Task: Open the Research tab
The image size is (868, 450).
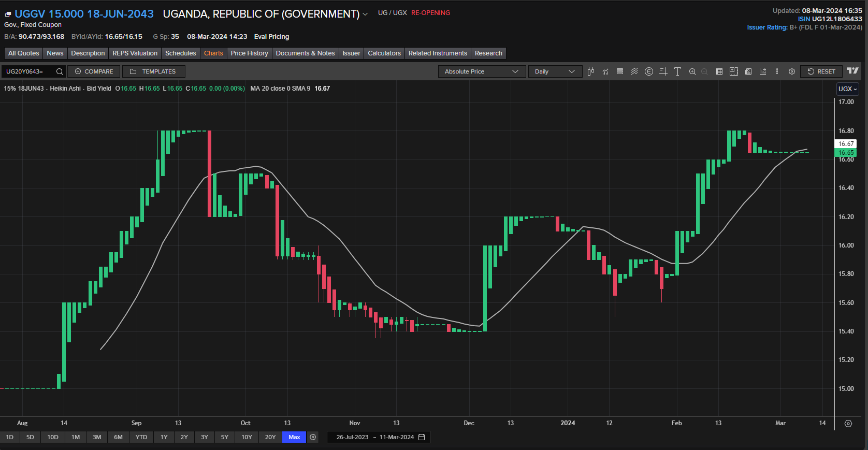Action: click(488, 53)
